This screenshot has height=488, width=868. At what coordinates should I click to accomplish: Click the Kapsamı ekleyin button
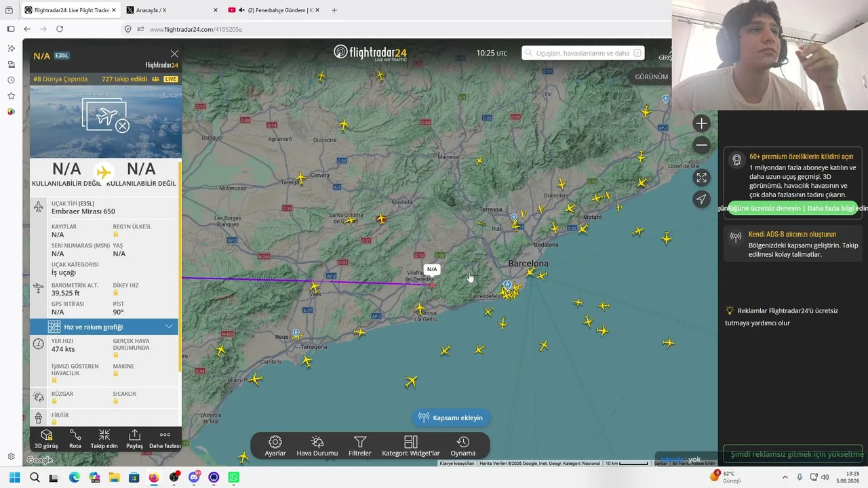[451, 418]
